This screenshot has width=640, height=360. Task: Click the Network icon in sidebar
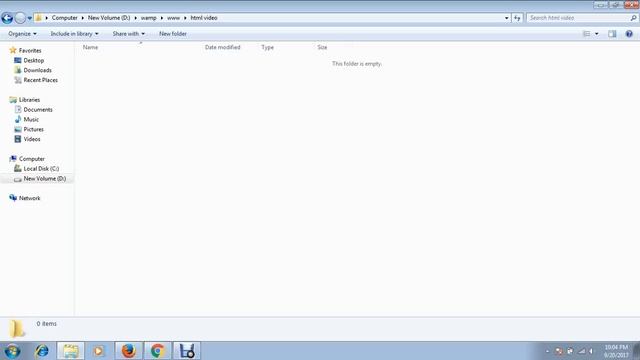(13, 198)
